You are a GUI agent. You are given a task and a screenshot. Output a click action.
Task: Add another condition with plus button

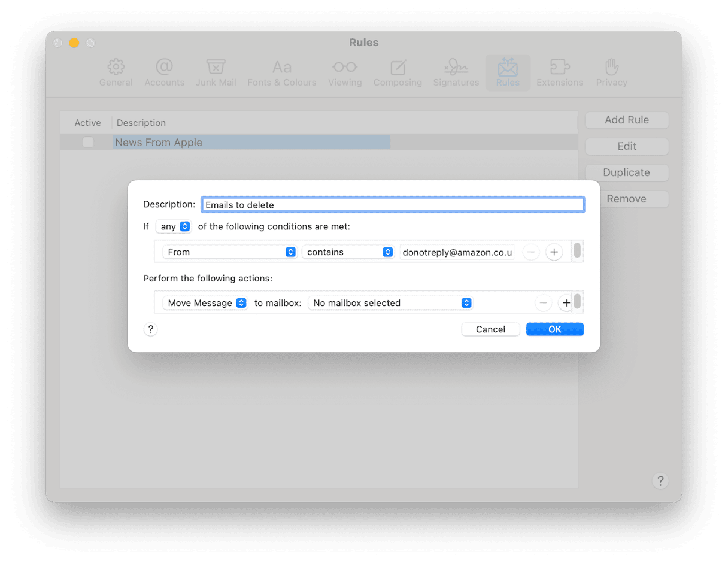554,252
